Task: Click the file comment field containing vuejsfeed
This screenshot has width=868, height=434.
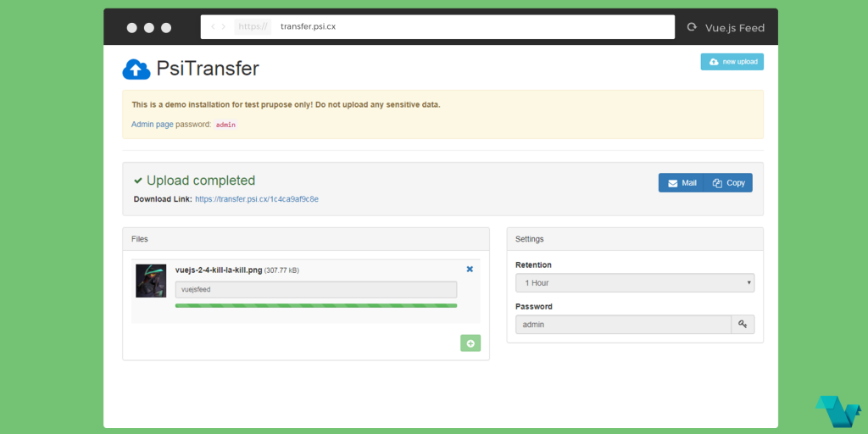Action: coord(316,290)
